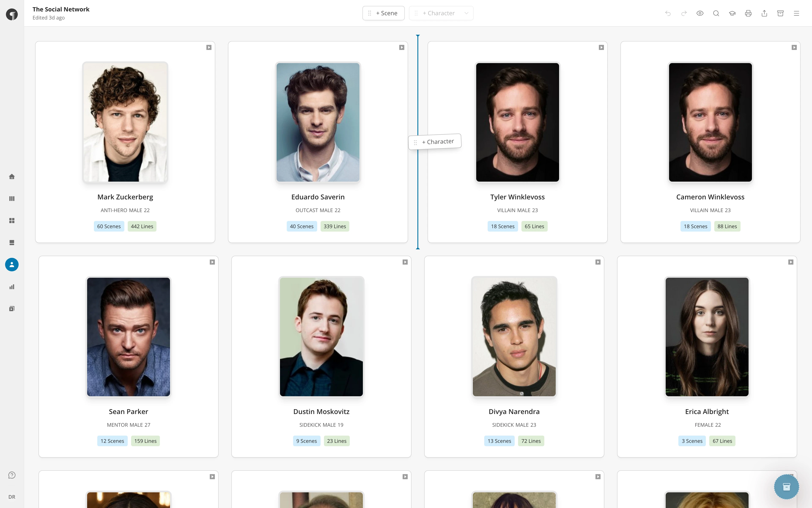The image size is (812, 508).
Task: Click the floating + Character drag button
Action: [435, 142]
